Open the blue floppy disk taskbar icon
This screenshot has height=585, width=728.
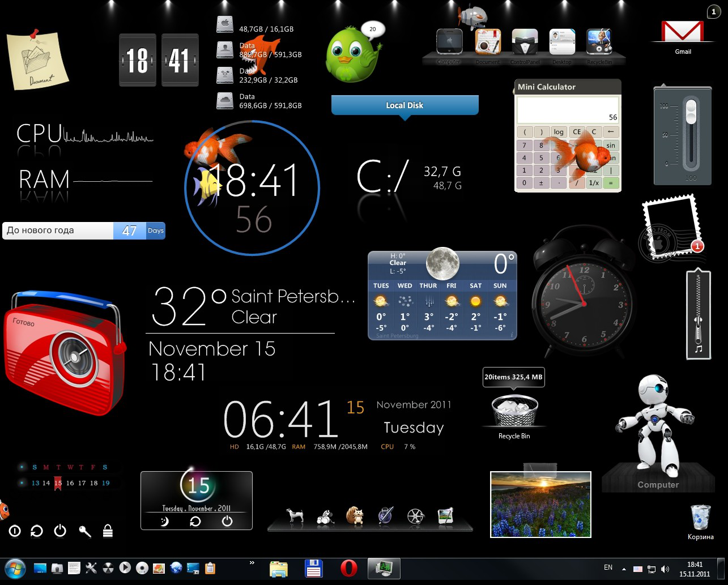pos(314,569)
